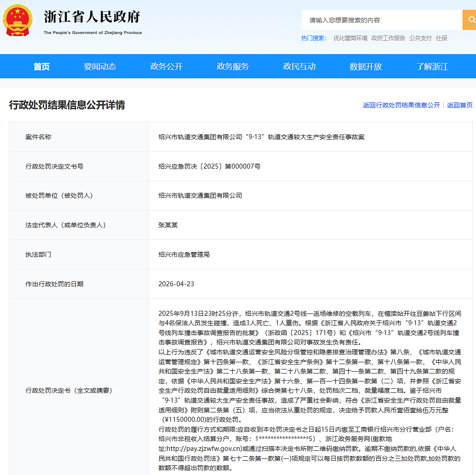Viewport: 476px width, 475px height.
Task: Follow the 返回行政处罚结果信息公开 link
Action: tap(401, 105)
